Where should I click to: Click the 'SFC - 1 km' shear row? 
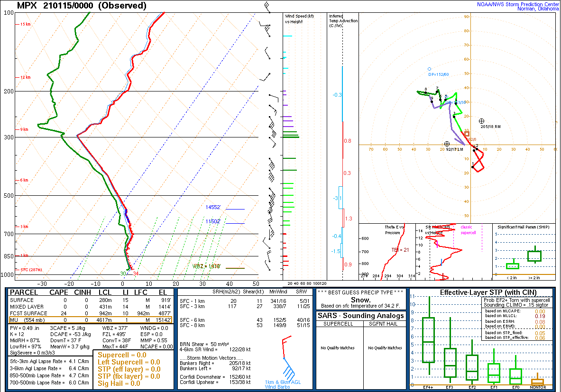coord(244,301)
